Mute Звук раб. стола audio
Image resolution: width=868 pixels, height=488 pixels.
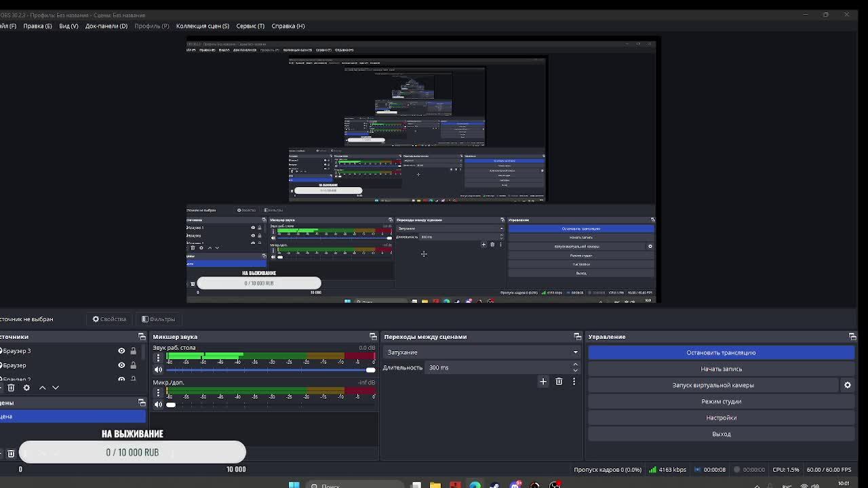pos(158,370)
